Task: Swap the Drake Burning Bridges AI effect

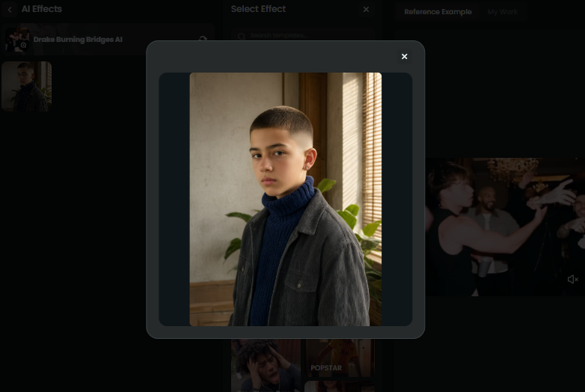Action: (x=203, y=39)
